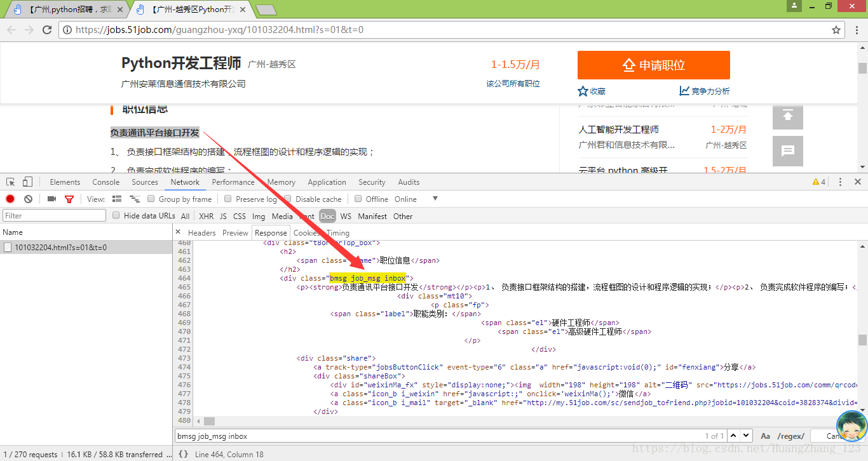
Task: Expand the throttling arrow dropdown
Action: (435, 199)
